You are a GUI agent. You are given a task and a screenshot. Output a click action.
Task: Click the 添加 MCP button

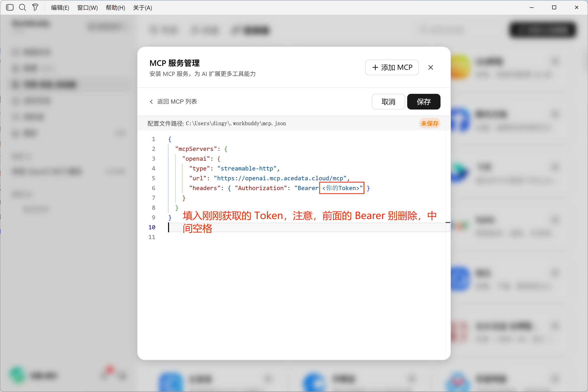[392, 68]
